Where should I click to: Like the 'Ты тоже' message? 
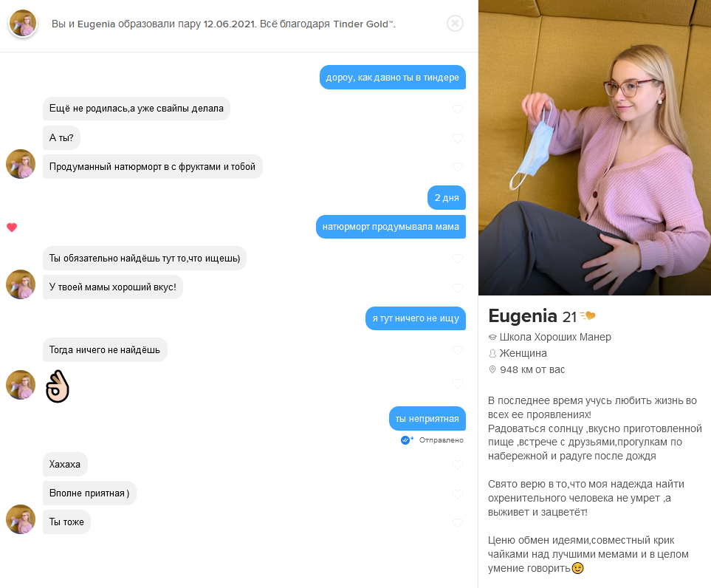coord(458,523)
